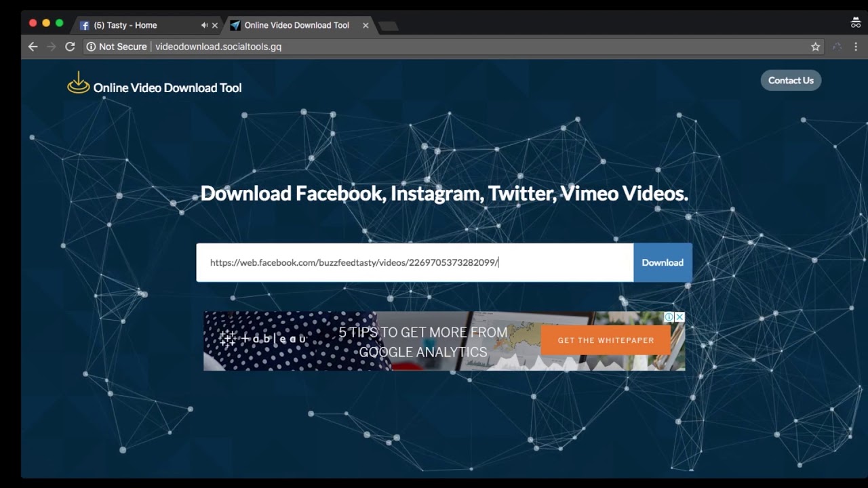Image resolution: width=868 pixels, height=488 pixels.
Task: Reload the page with the refresh icon
Action: coord(70,47)
